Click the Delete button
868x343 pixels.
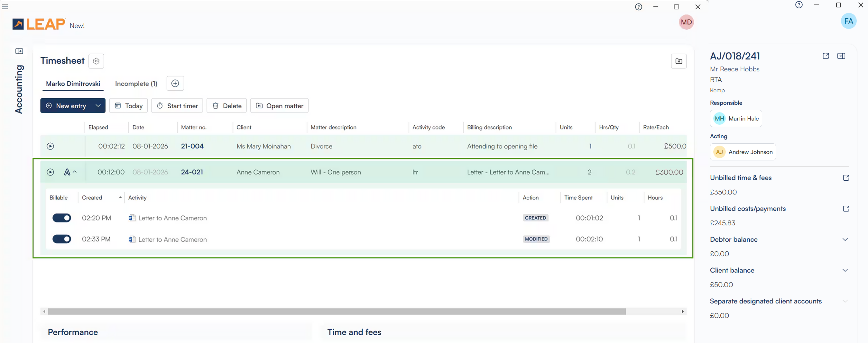point(226,106)
